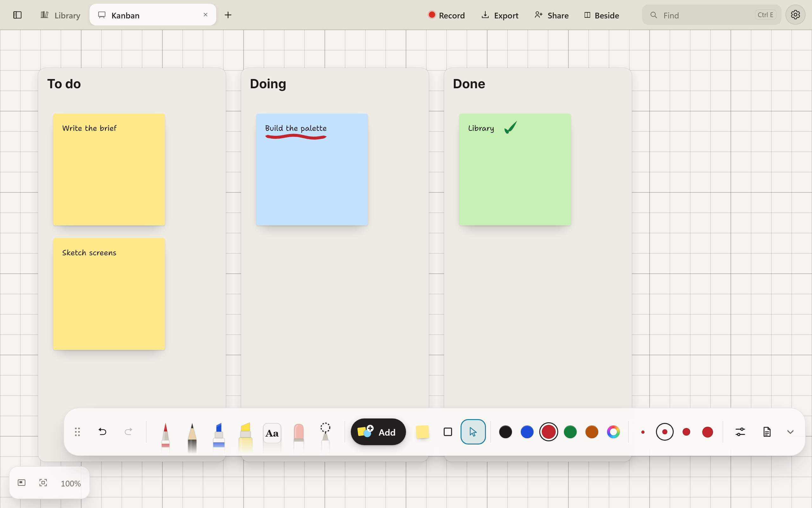Image resolution: width=812 pixels, height=508 pixels.
Task: Toggle the sidebar panel icon
Action: 17,15
